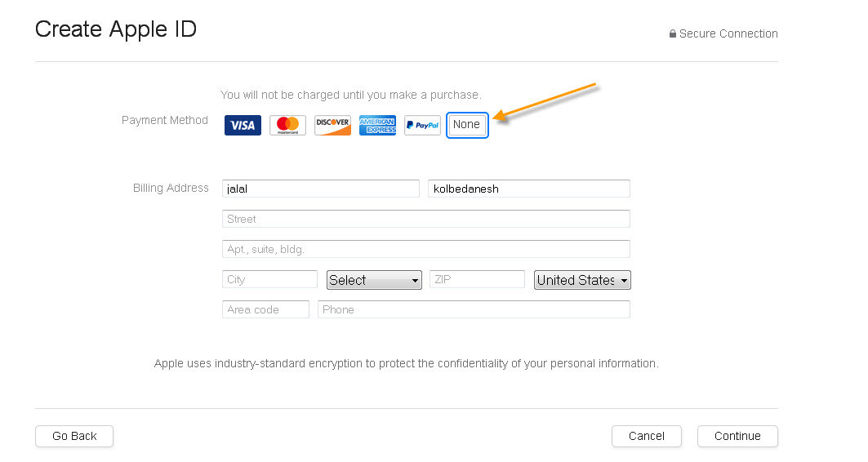Click the Phone number field
The width and height of the screenshot is (868, 462).
474,309
